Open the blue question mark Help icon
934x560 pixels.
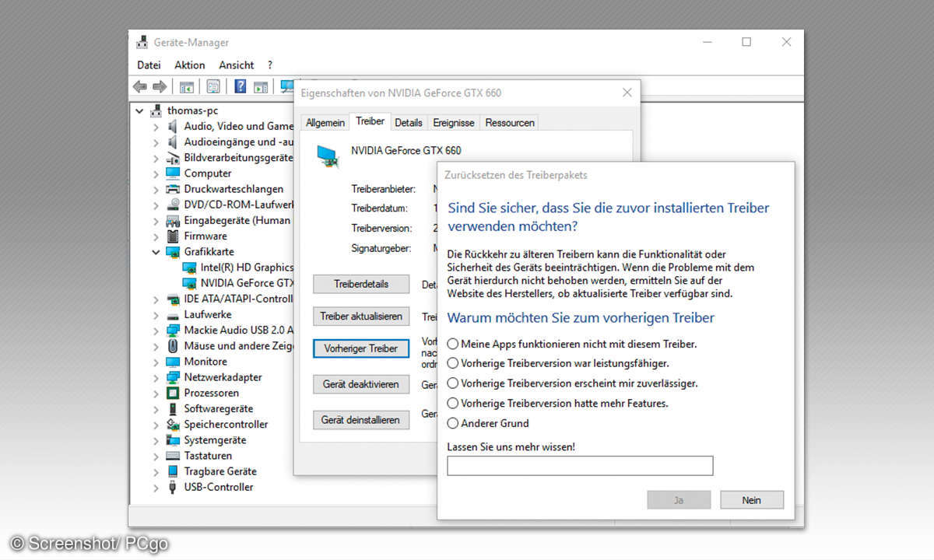[241, 86]
